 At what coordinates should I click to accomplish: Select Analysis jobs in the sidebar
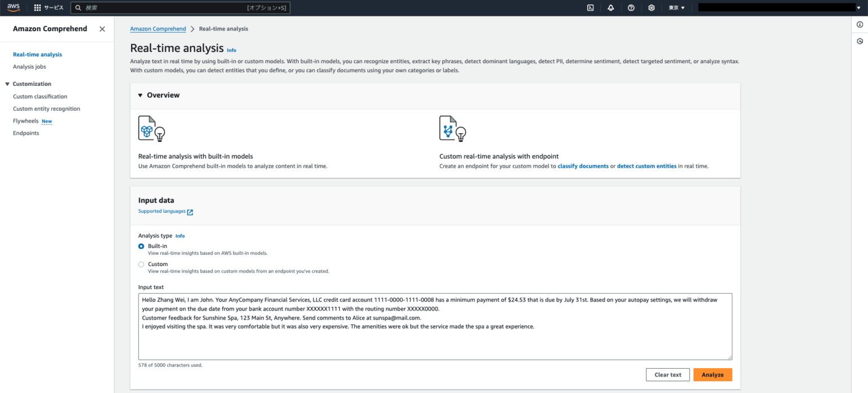[29, 66]
